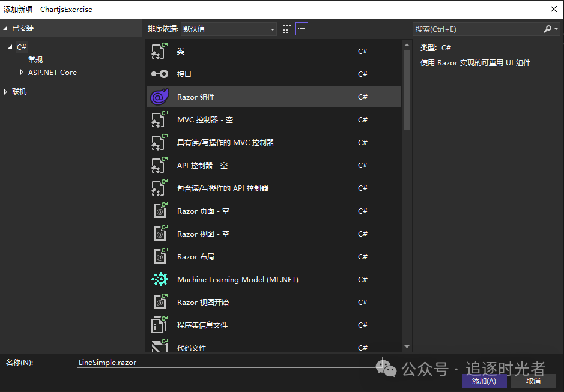Click the 取消 button
The image size is (564, 392).
533,381
